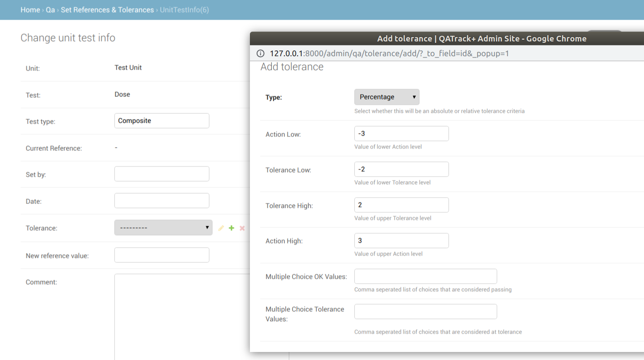The image size is (644, 360).
Task: Open the Type Percentage dropdown
Action: [387, 97]
